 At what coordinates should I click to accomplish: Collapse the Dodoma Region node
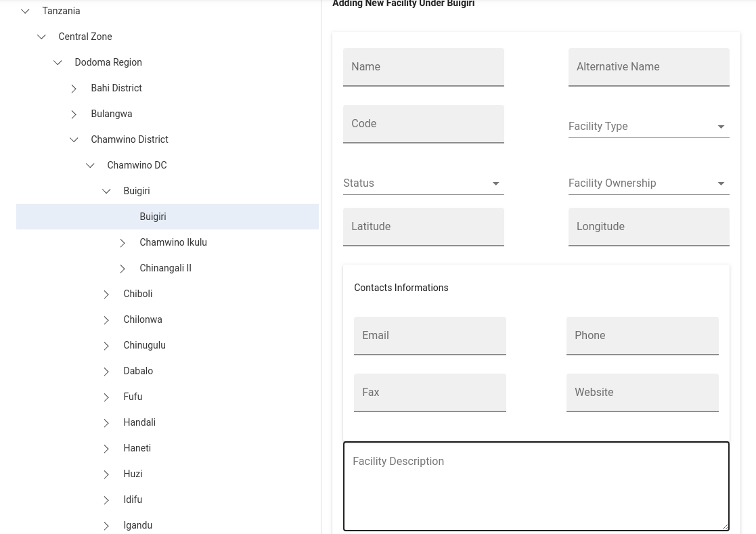pyautogui.click(x=58, y=63)
